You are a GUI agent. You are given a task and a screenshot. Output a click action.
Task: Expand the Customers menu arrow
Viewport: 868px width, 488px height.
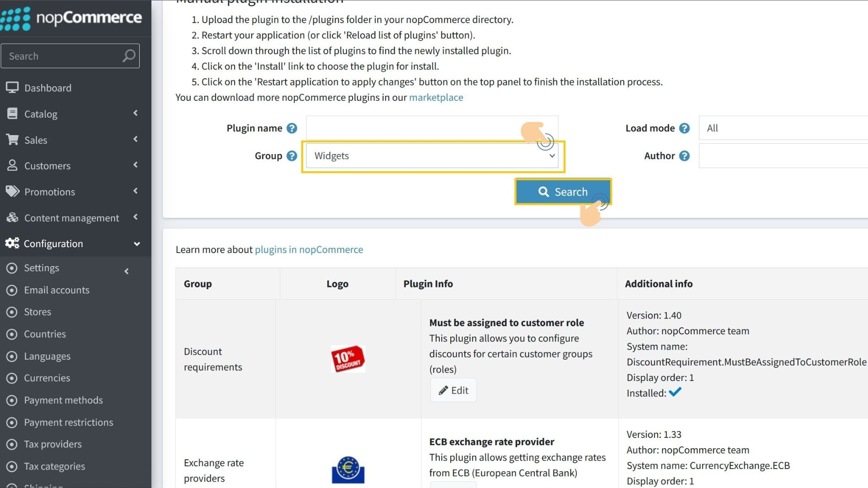pos(136,165)
